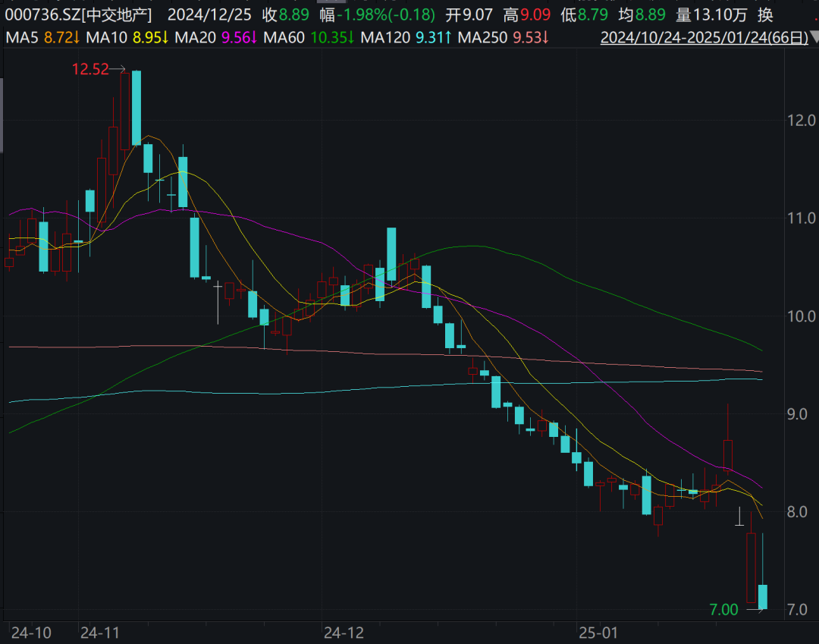Click the low price 低8.79
This screenshot has height=644, width=819.
point(585,14)
